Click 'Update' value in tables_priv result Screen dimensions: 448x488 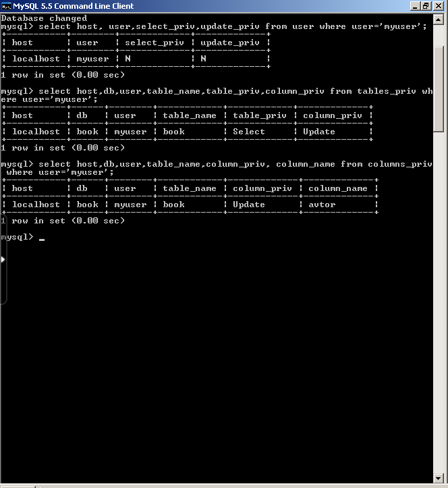319,132
